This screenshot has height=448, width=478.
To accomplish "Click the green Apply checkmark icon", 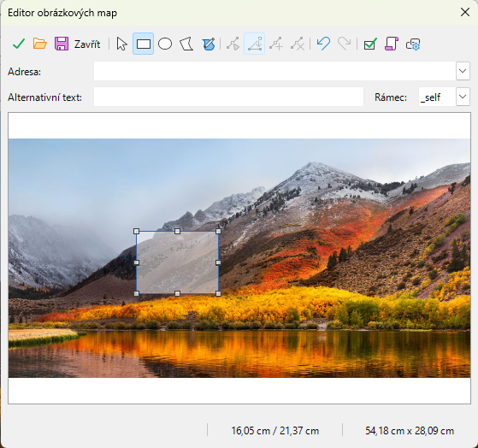I will click(x=19, y=44).
